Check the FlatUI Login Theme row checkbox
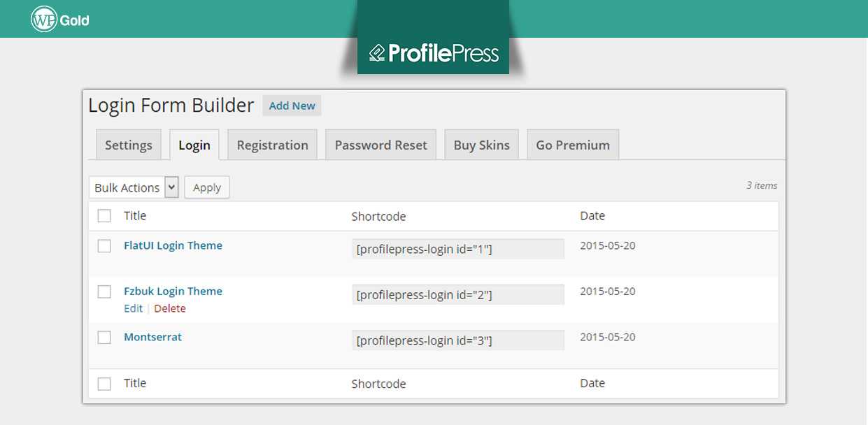Screen dimensions: 868x425 [104, 246]
